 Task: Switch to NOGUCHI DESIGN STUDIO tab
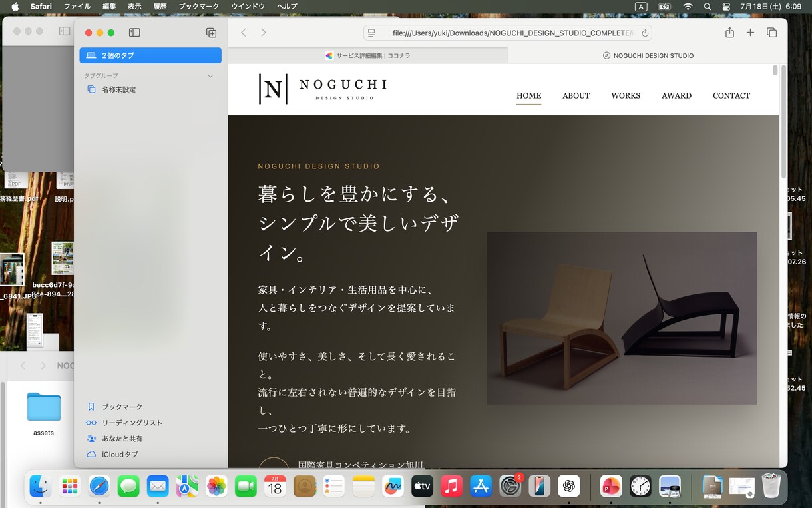click(648, 55)
